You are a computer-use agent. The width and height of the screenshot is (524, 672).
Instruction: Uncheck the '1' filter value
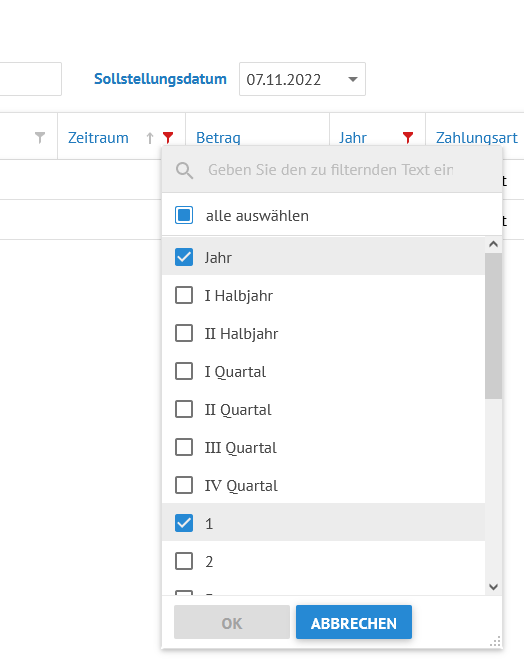click(x=184, y=523)
